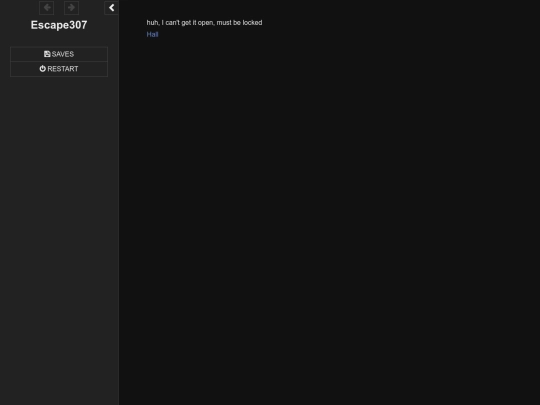
Task: Collapse the sidebar with the chevron toggle
Action: 112,8
